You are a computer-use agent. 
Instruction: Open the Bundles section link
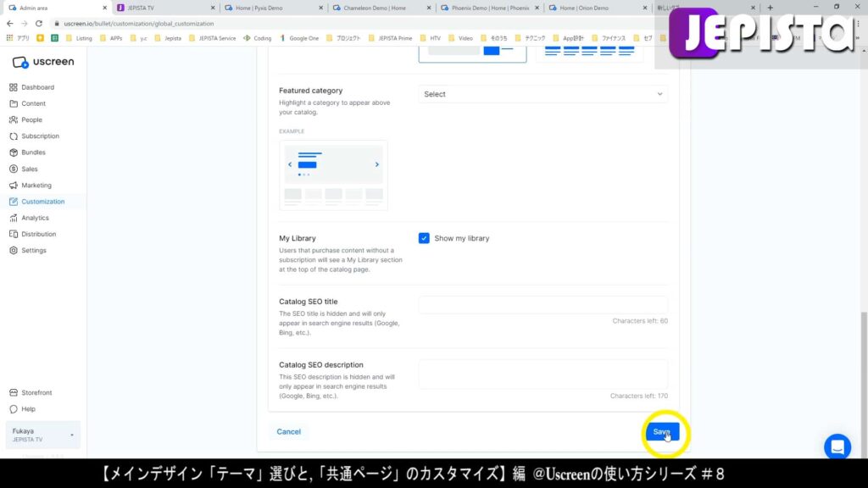[x=33, y=152]
